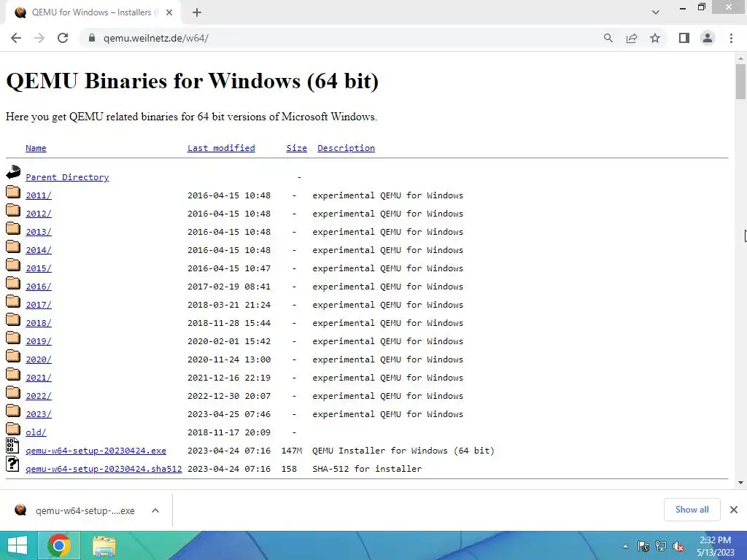Bookmark this page with the star
747x560 pixels.
coord(655,38)
